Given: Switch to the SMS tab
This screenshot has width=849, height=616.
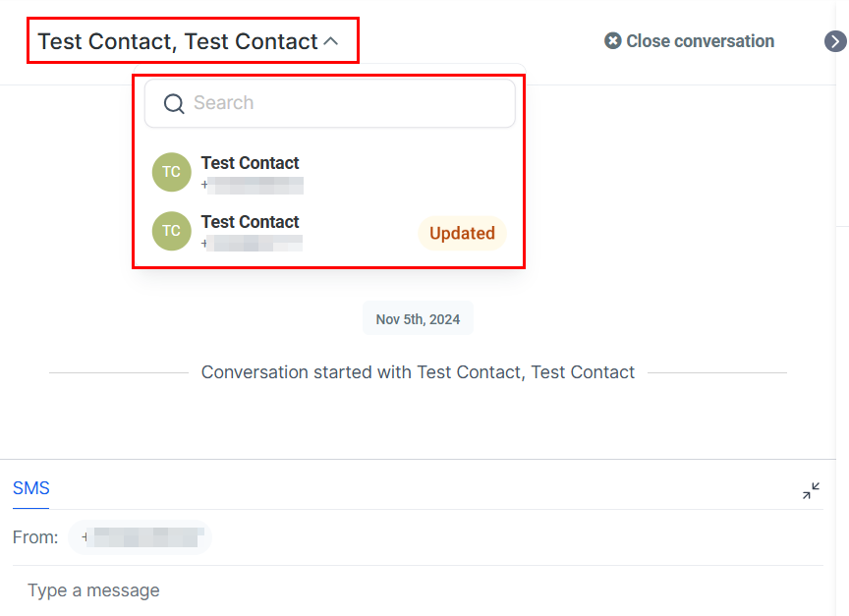Looking at the screenshot, I should 30,488.
